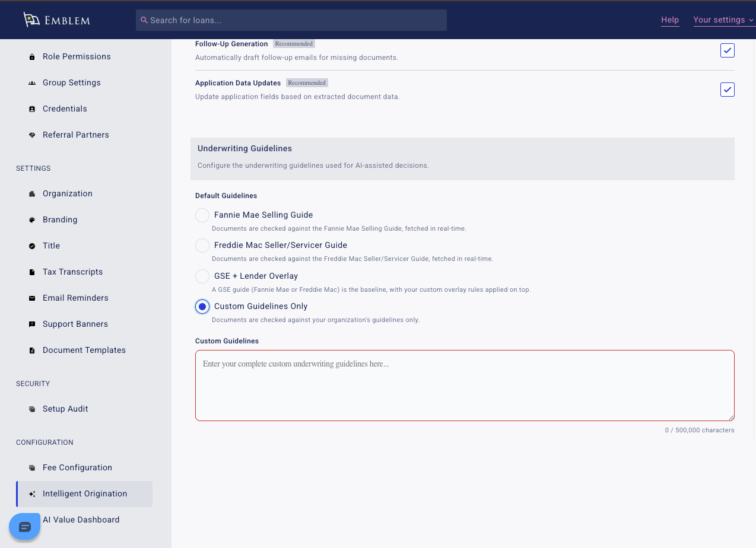Screen dimensions: 756x548
Task: Click the Intelligent Origination sparkle icon
Action: pyautogui.click(x=32, y=494)
